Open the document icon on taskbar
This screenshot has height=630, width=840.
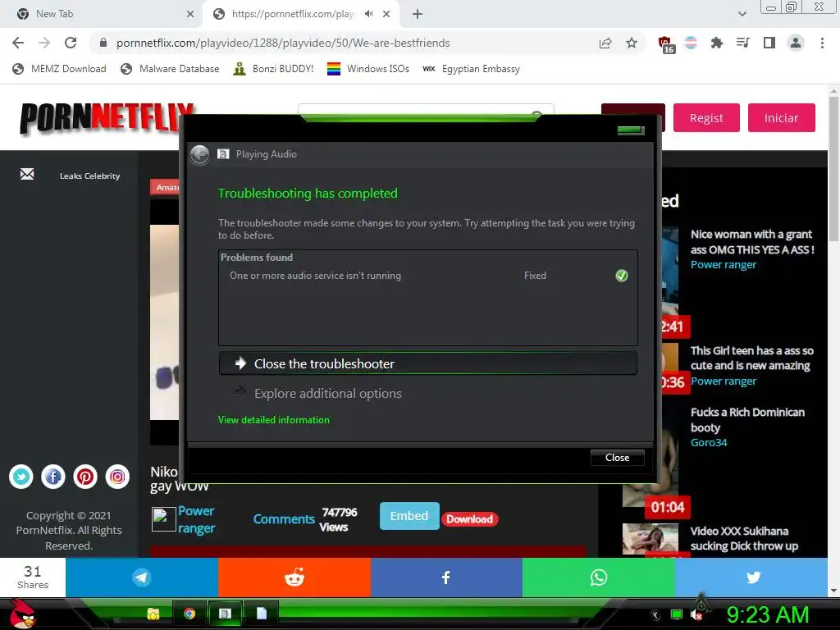click(262, 614)
